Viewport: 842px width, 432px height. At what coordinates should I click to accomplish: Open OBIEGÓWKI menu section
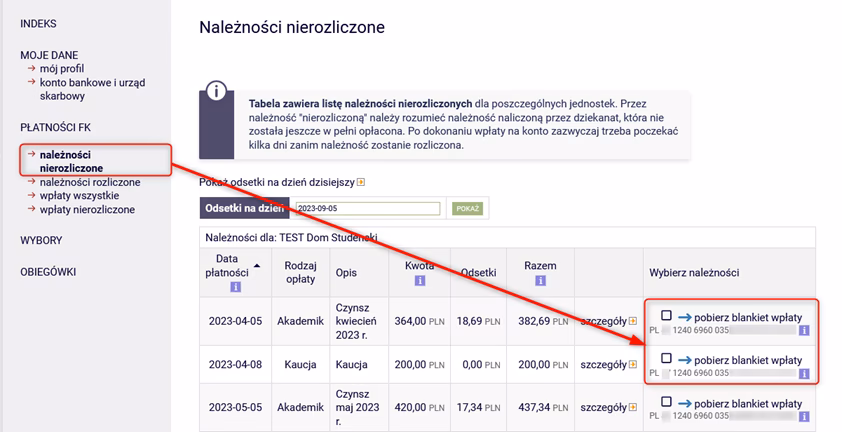click(x=48, y=272)
